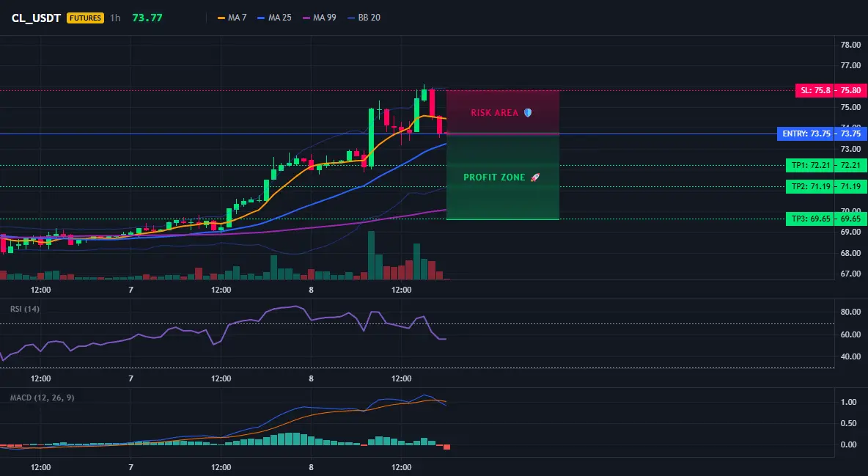Screen dimensions: 868x476
Task: Click the blue ENTRY: 73.75 label
Action: [x=806, y=134]
